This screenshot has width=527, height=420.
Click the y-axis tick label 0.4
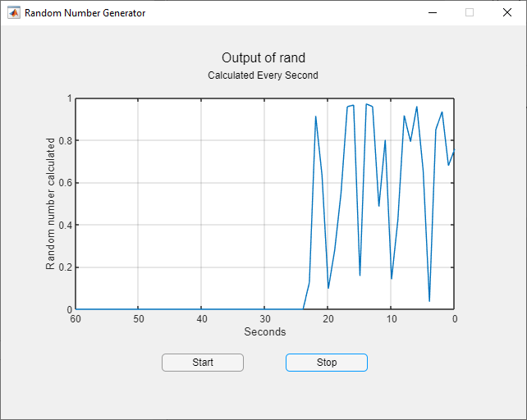tap(66, 225)
